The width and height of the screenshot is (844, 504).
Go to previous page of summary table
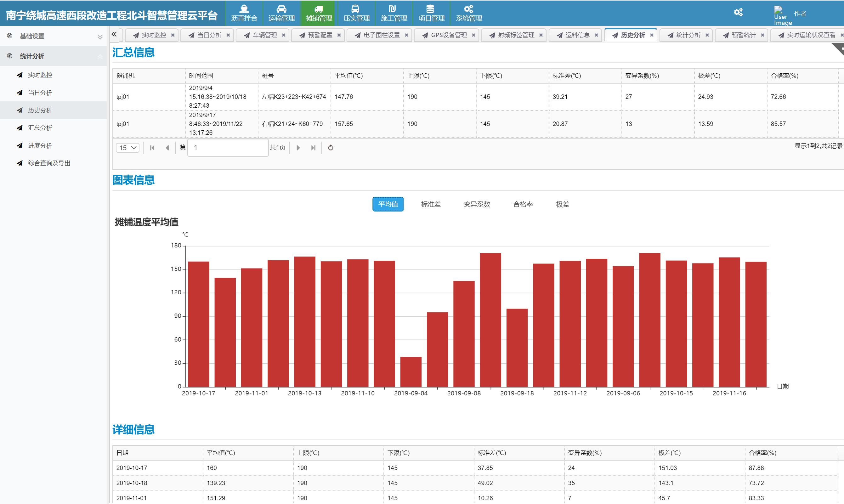tap(167, 148)
